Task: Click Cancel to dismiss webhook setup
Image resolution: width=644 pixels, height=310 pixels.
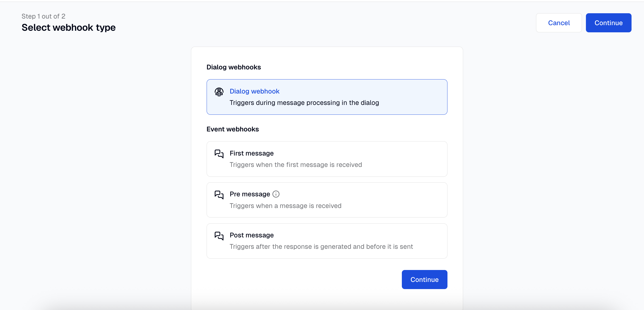Action: [559, 23]
